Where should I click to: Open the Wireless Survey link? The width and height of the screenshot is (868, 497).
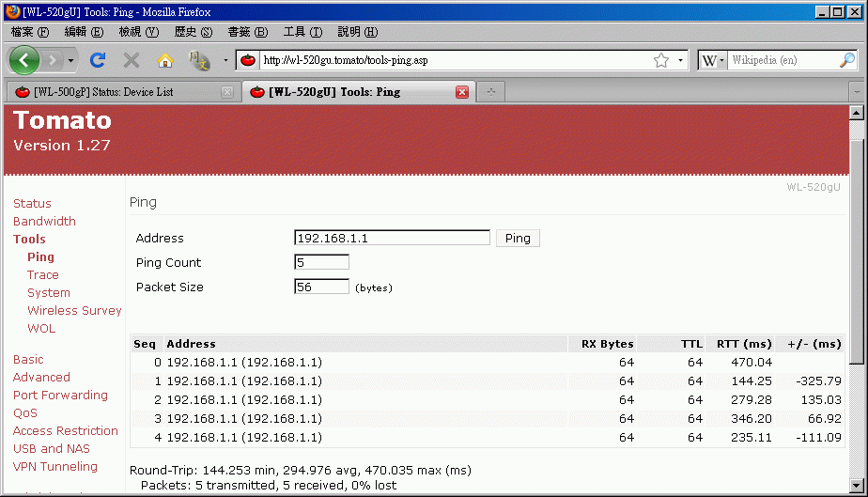pyautogui.click(x=74, y=310)
